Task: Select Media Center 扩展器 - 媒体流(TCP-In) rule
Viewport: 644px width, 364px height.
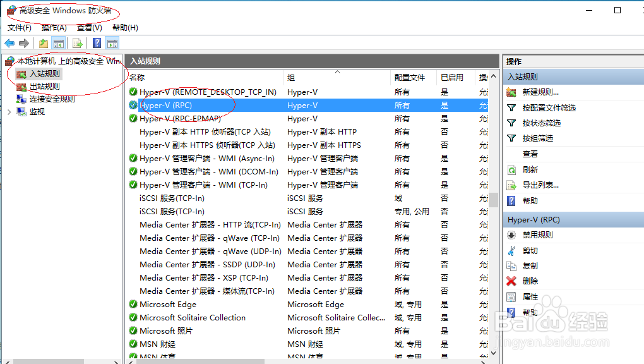Action: click(207, 291)
